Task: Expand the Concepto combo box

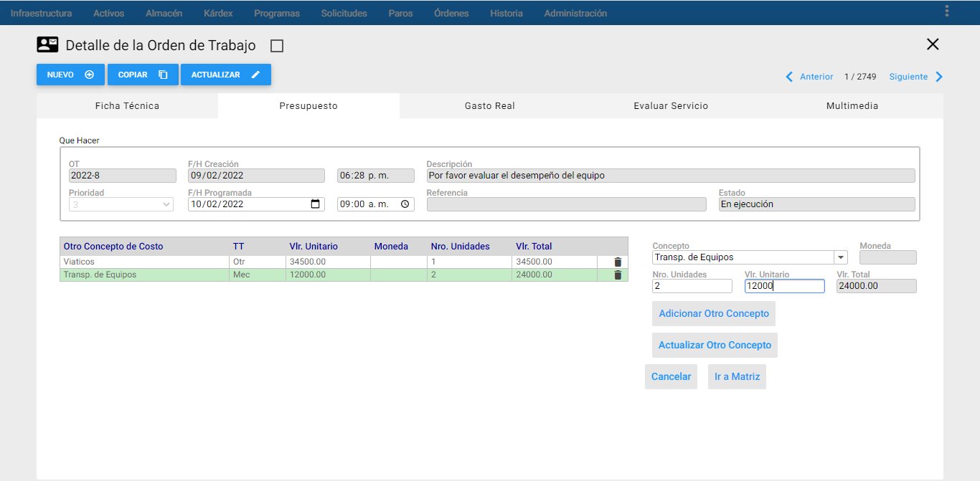Action: [840, 257]
